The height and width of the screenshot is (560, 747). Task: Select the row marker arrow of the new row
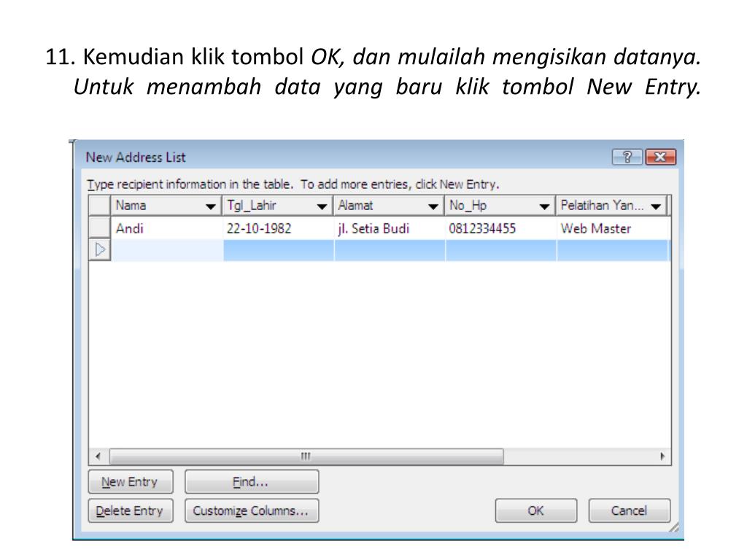pos(99,250)
